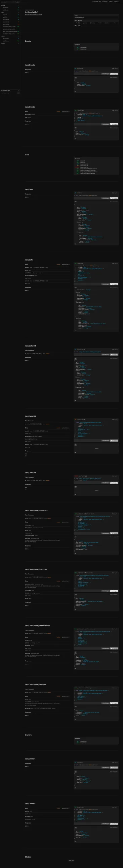Image resolution: width=123 pixels, height=868 pixels.
Task: Toggle Show Schema for POST /api/Breeds response
Action: click(114, 128)
